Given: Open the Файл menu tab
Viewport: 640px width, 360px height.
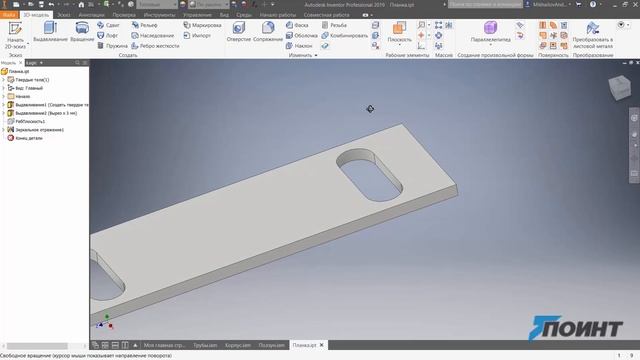Looking at the screenshot, I should [9, 15].
